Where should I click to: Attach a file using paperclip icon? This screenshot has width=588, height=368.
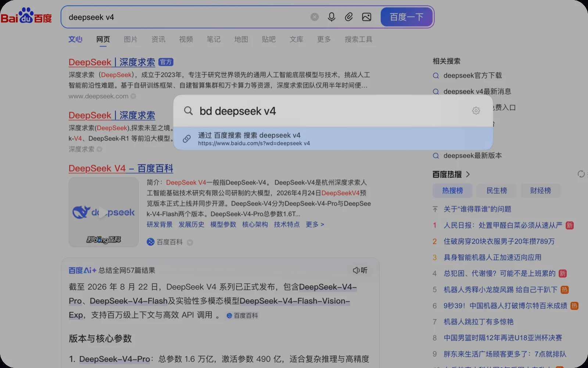[x=349, y=17]
